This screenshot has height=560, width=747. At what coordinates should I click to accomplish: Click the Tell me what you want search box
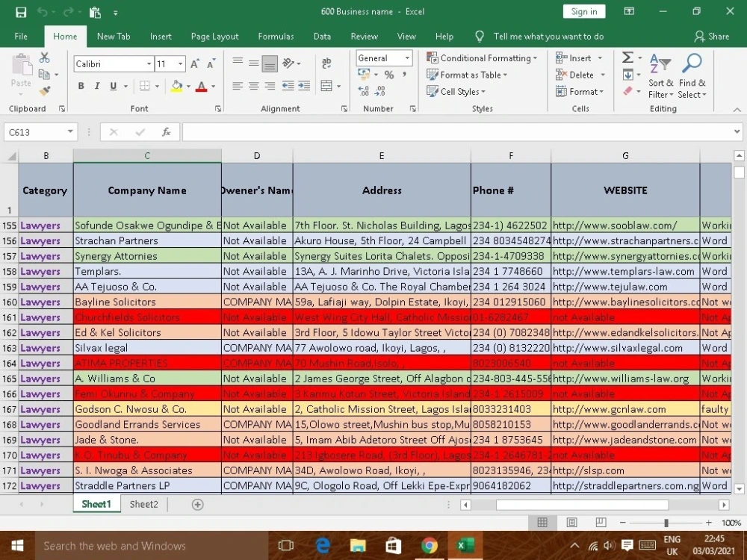coord(548,36)
